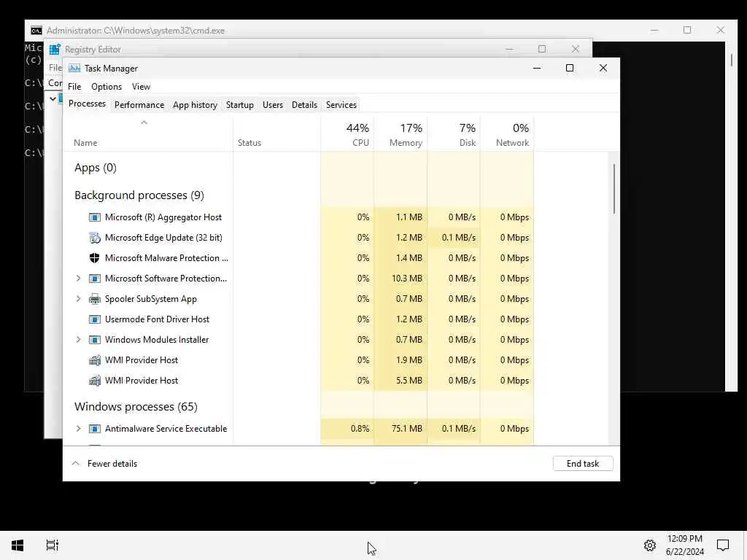747x560 pixels.
Task: Switch to the Services tab
Action: tap(341, 105)
